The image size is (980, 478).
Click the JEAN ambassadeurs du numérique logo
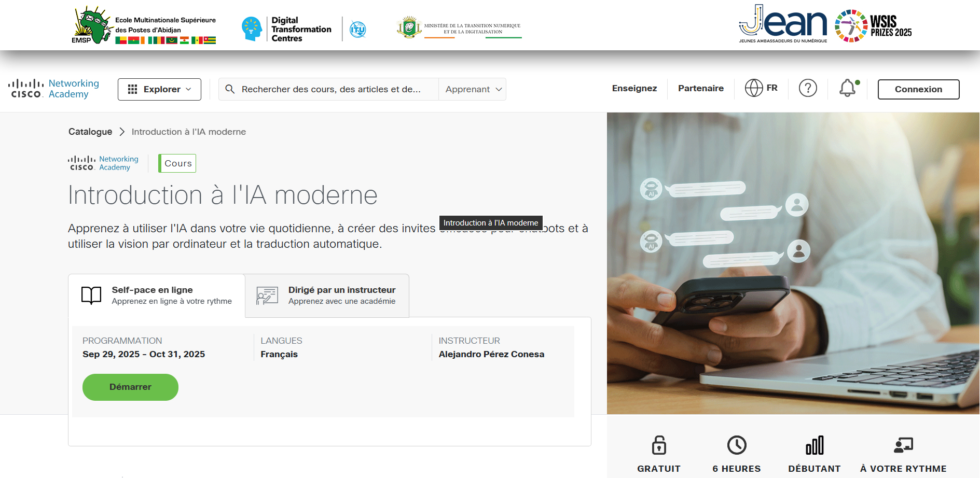pyautogui.click(x=783, y=24)
